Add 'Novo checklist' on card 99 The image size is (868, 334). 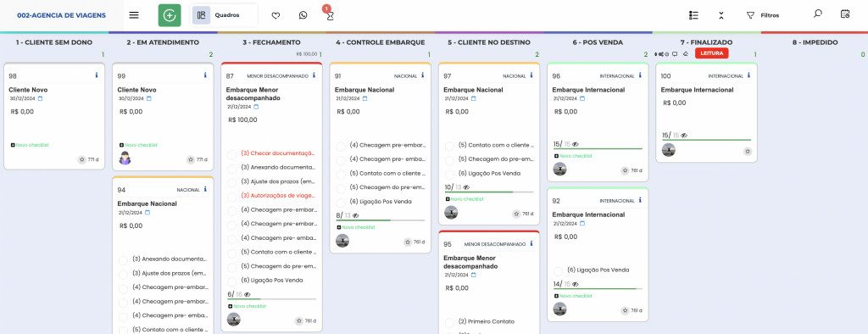(x=138, y=145)
